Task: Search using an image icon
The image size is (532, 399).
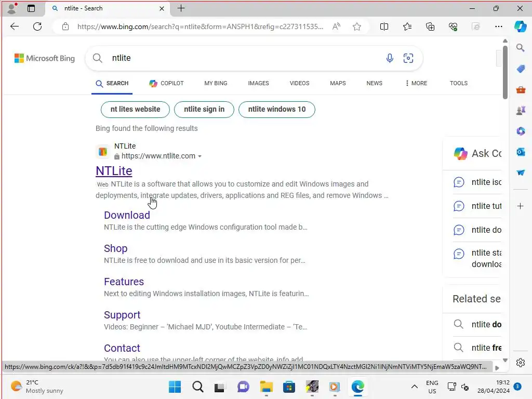Action: tap(408, 58)
